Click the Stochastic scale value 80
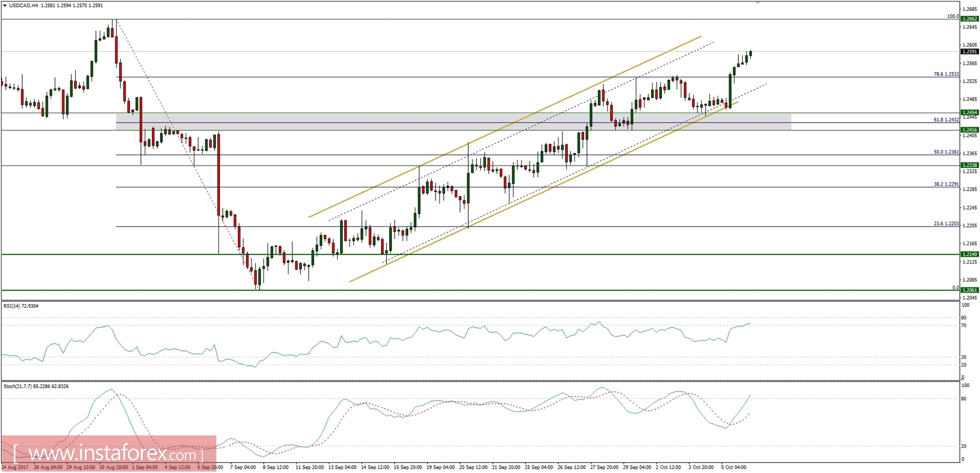 (x=964, y=399)
